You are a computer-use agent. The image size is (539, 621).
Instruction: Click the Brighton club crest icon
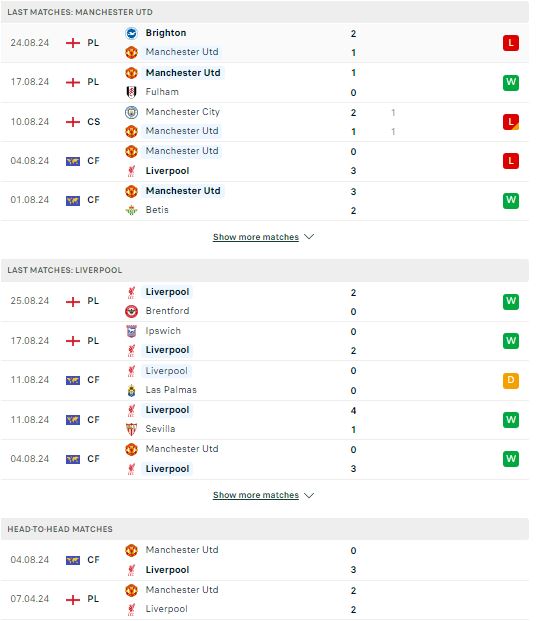[131, 33]
